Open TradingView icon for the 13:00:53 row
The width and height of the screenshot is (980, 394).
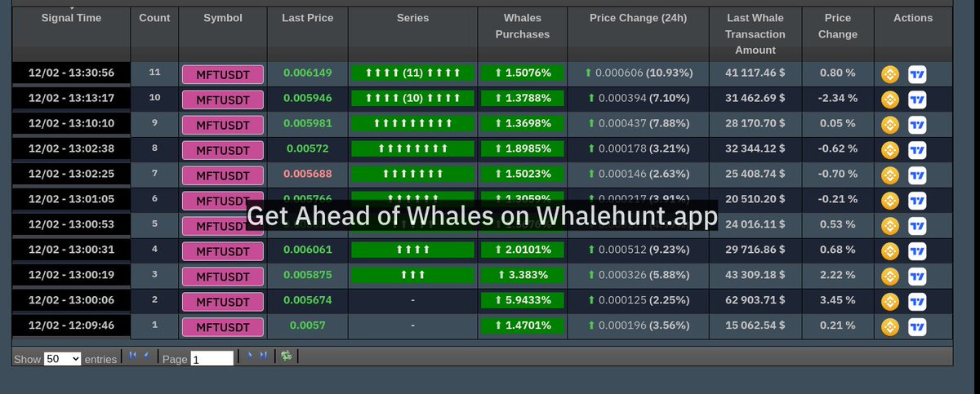917,226
